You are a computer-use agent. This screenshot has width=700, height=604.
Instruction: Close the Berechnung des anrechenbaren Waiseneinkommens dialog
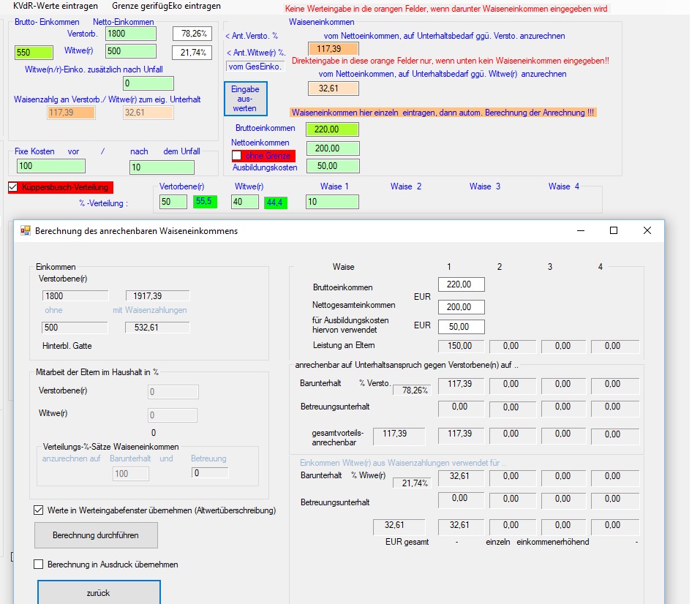pyautogui.click(x=647, y=230)
